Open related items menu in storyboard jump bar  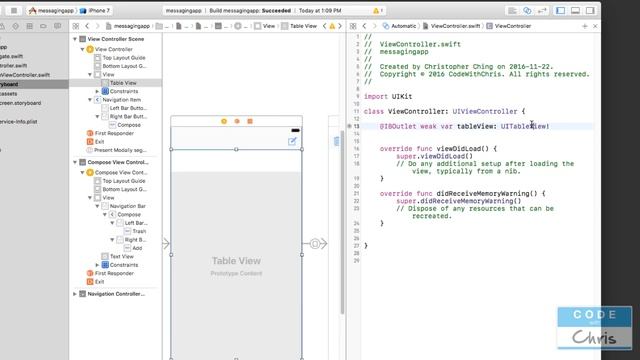coord(76,26)
